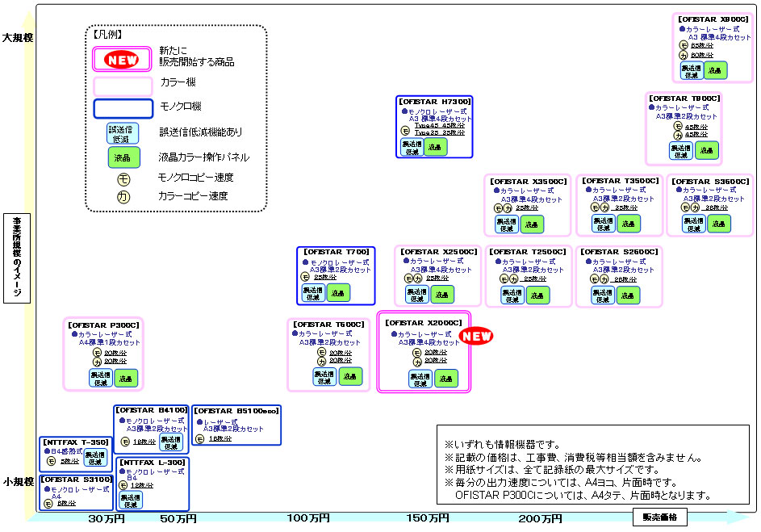
Task: Select the OFISTAR X2000C product title
Action: coord(424,322)
